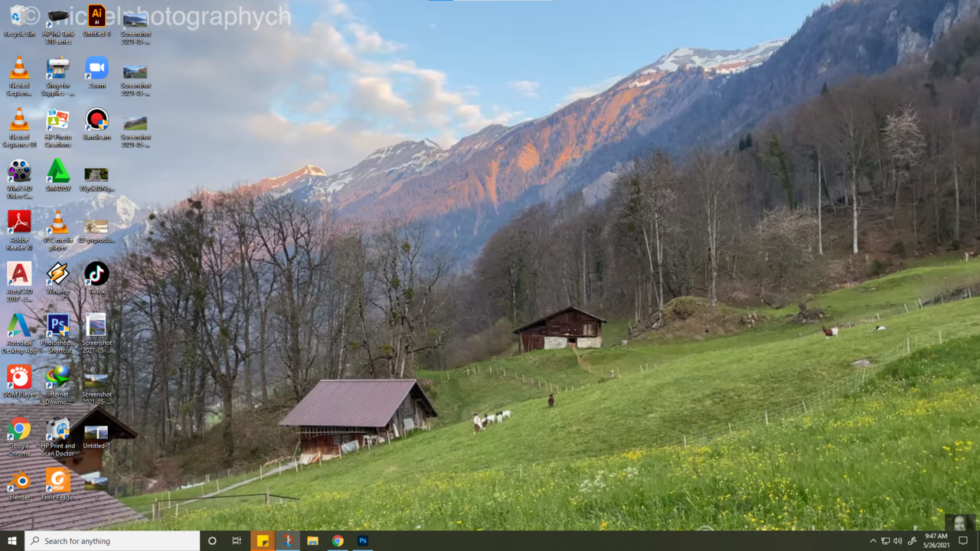This screenshot has height=551, width=980.
Task: Open Adobe Reader XI shortcut
Action: (x=19, y=231)
